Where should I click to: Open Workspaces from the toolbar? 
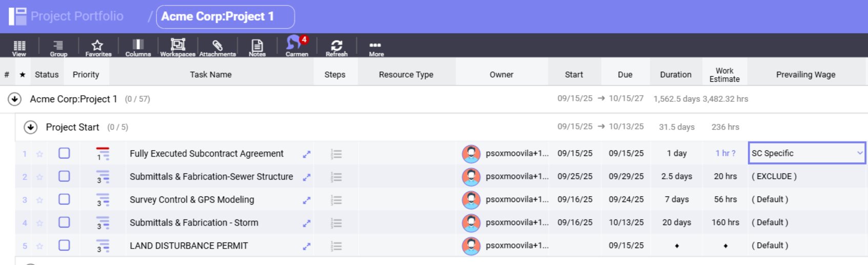pos(177,47)
